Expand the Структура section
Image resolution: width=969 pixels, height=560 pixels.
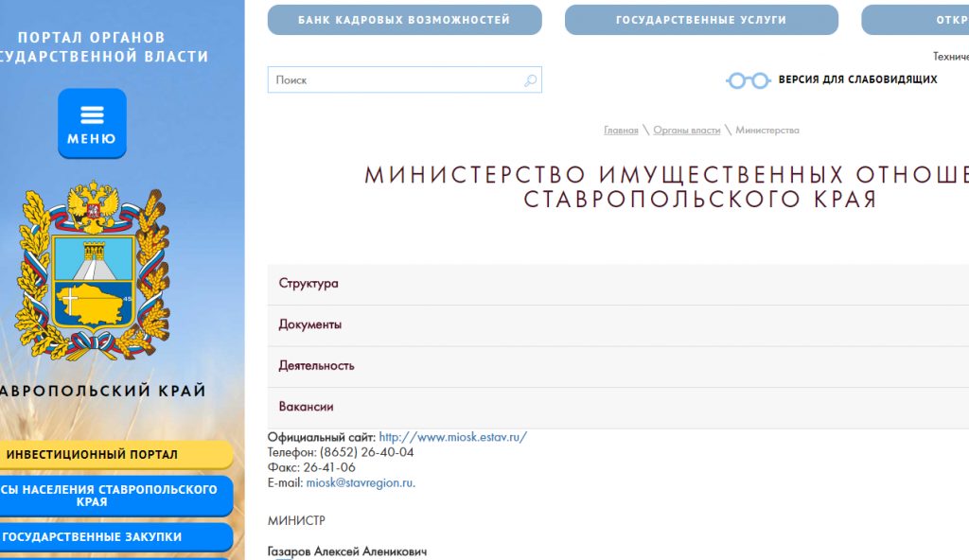(308, 284)
